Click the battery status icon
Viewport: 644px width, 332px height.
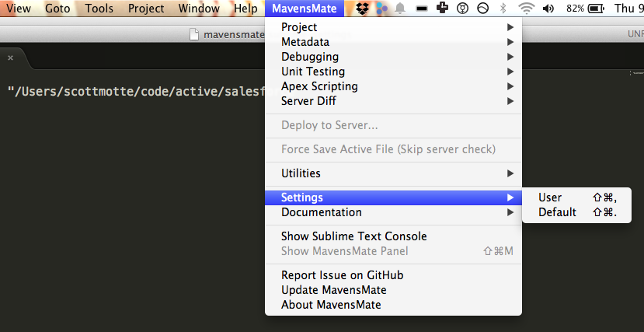coord(596,9)
